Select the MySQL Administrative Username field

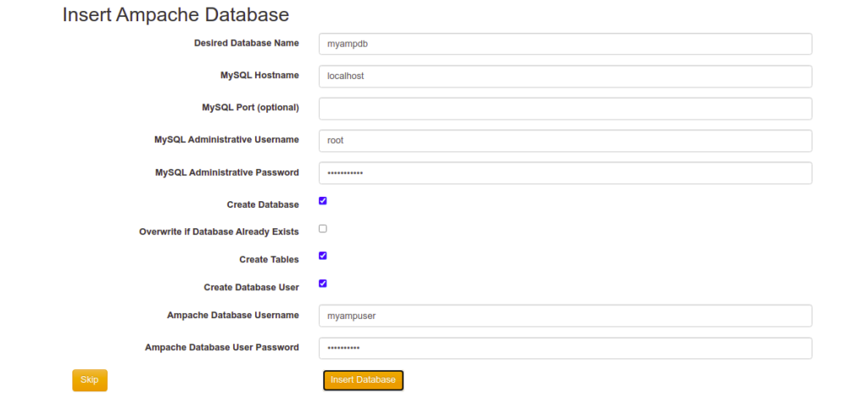(565, 141)
